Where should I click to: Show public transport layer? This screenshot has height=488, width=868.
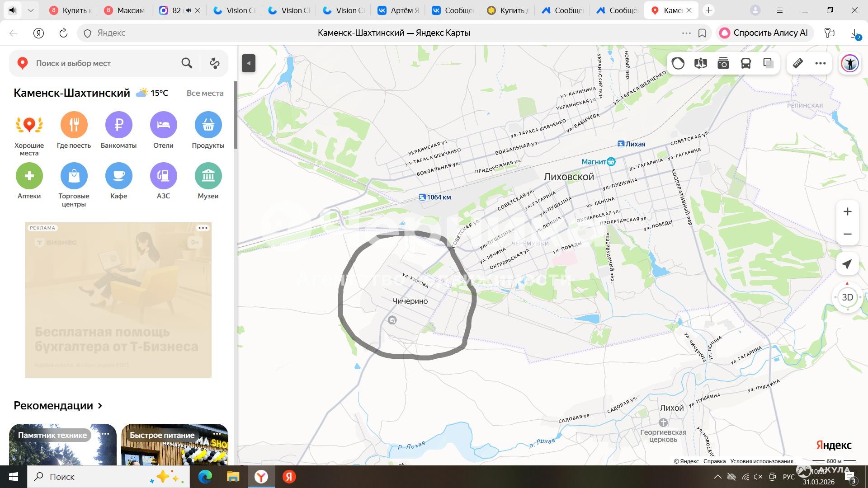[746, 63]
